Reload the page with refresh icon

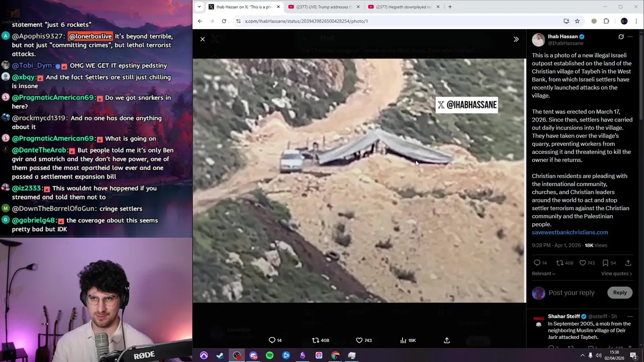(224, 21)
